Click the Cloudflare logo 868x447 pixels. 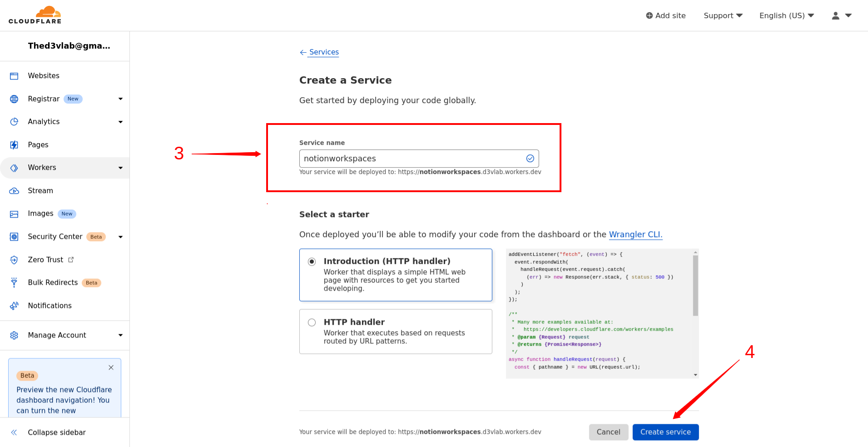35,15
